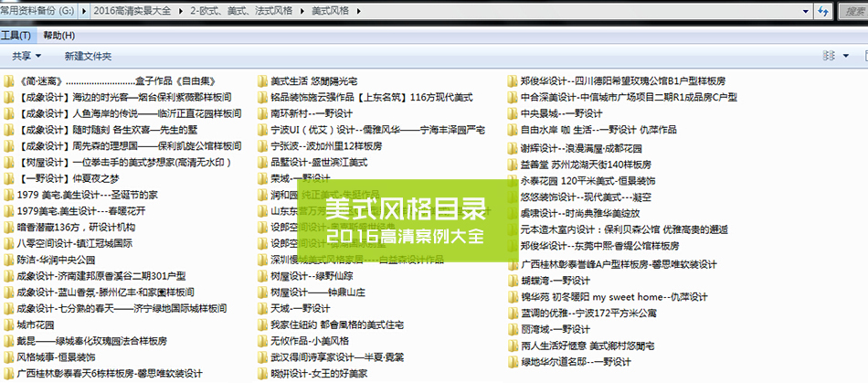
Task: Select the 益善堂 苏州龙湖天街140样板房 folder
Action: tap(584, 165)
